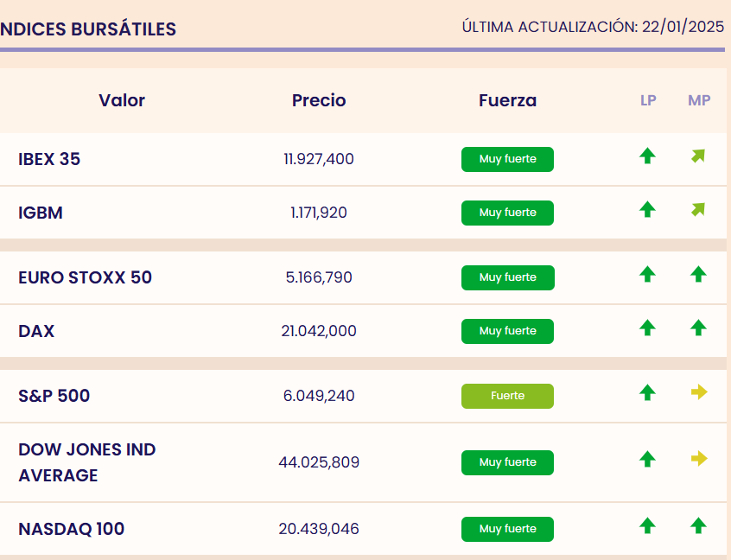Click the DAX price 21.042,000
Viewport: 731px width, 560px height.
tap(319, 331)
